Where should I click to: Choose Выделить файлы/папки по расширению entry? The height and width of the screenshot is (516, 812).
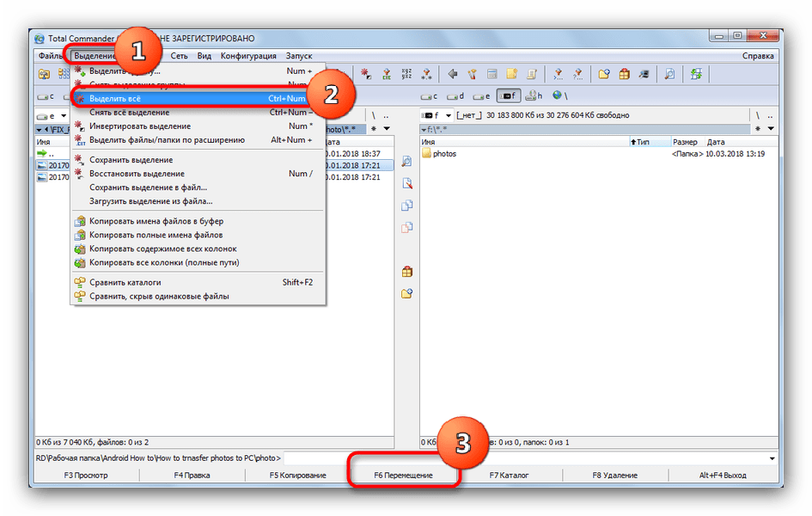tap(198, 140)
